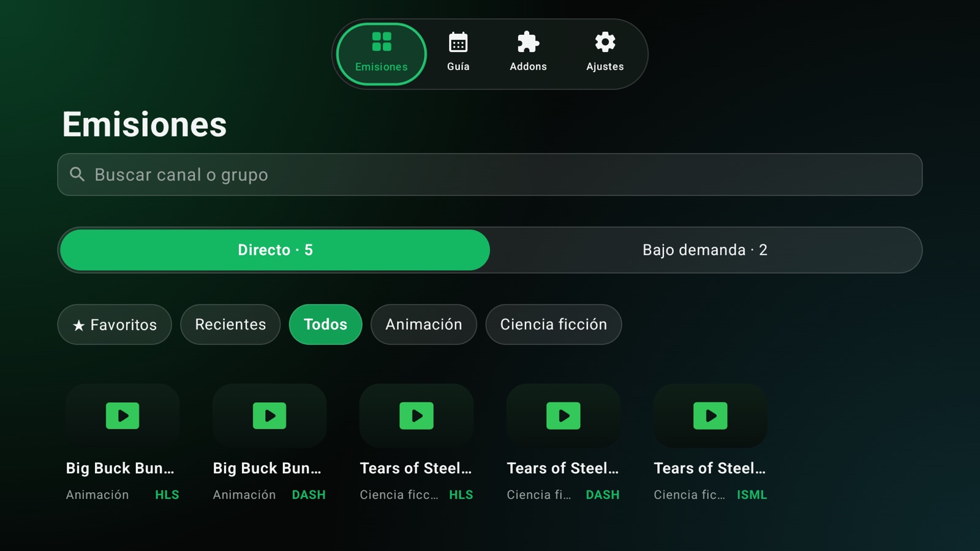Viewport: 980px width, 551px height.
Task: Play the Big Buck Bunny HLS thumbnail
Action: [123, 416]
